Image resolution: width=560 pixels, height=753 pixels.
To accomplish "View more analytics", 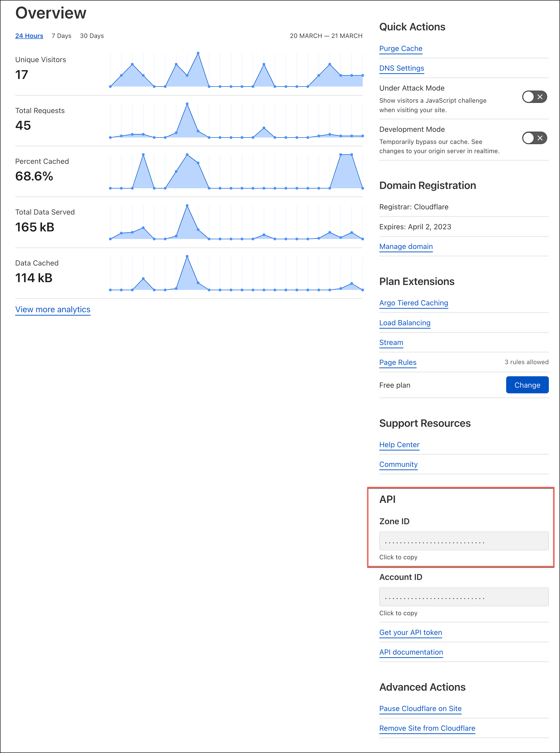I will click(x=53, y=309).
